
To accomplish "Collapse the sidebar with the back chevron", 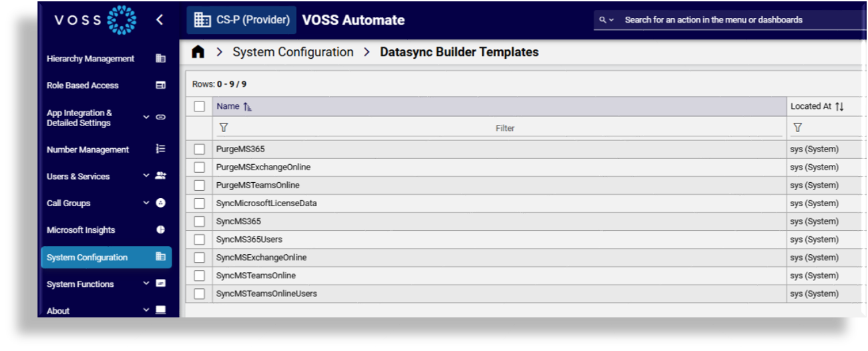I will point(160,20).
